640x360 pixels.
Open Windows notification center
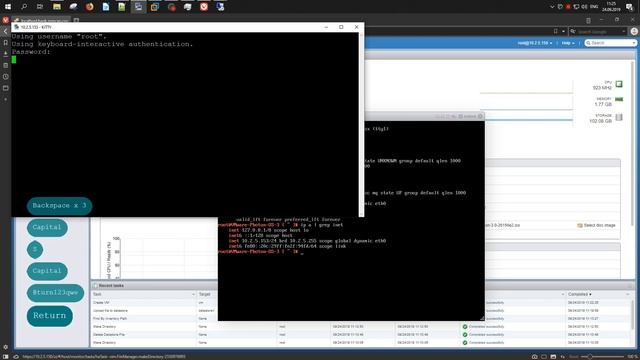pyautogui.click(x=629, y=7)
